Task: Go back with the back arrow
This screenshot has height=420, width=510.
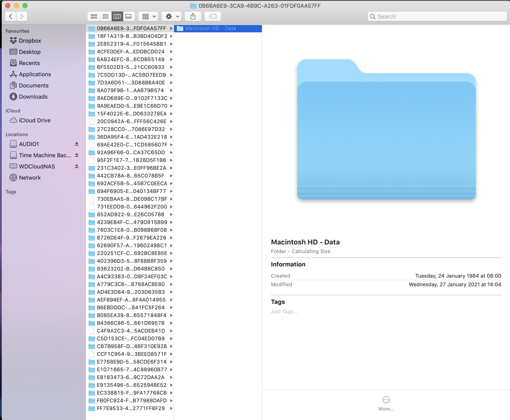Action: point(11,16)
